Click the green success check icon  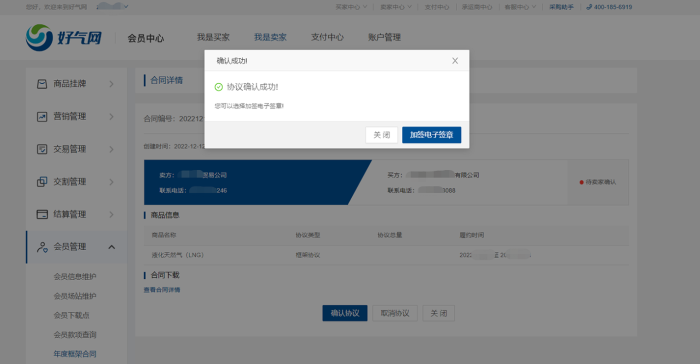click(218, 87)
